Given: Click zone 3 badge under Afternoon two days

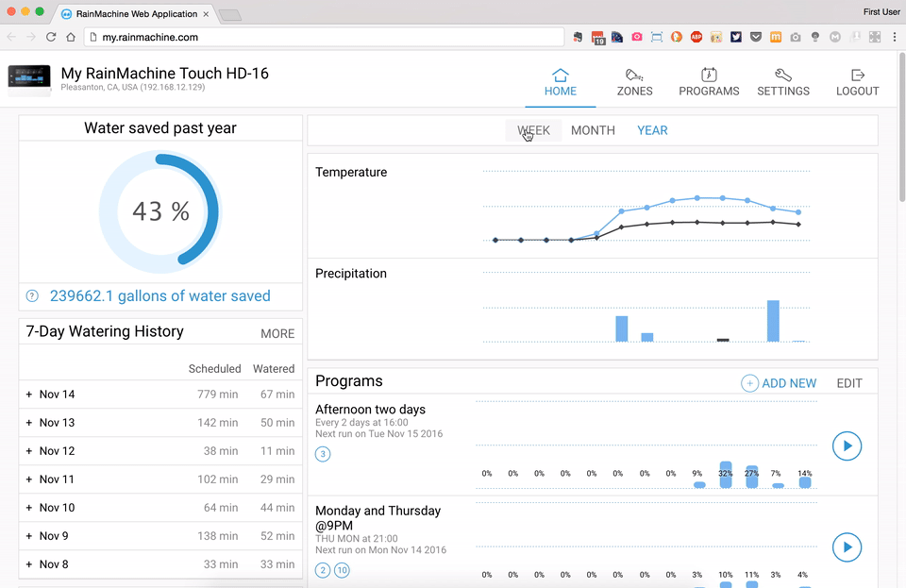Looking at the screenshot, I should (323, 454).
